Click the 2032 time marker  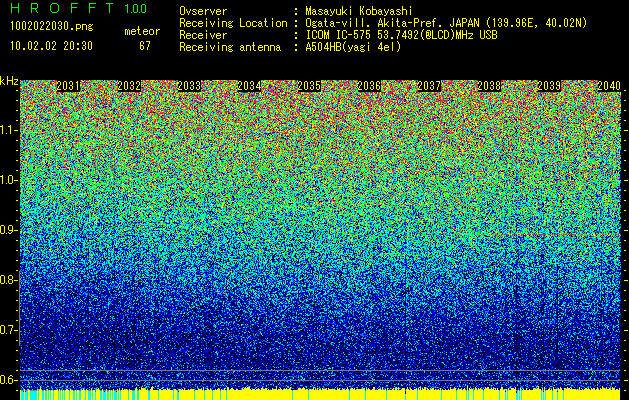coord(129,86)
